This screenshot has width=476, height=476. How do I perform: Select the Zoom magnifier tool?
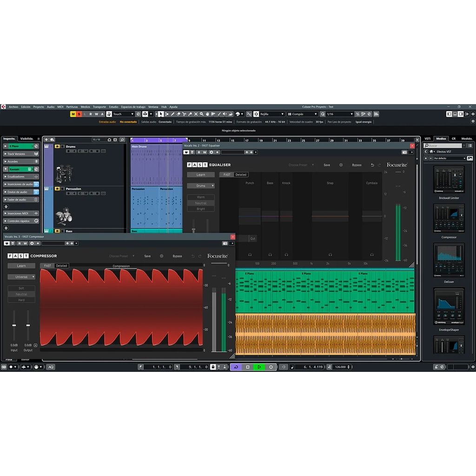(202, 114)
